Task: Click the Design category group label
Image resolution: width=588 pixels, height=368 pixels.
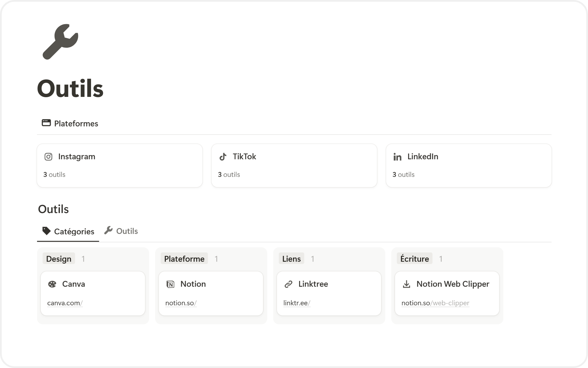Action: click(x=59, y=259)
